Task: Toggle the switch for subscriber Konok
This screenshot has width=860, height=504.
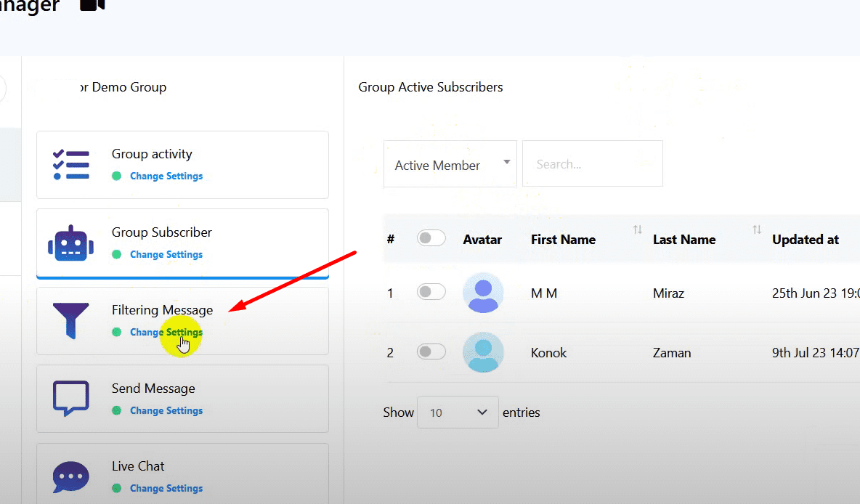Action: coord(431,352)
